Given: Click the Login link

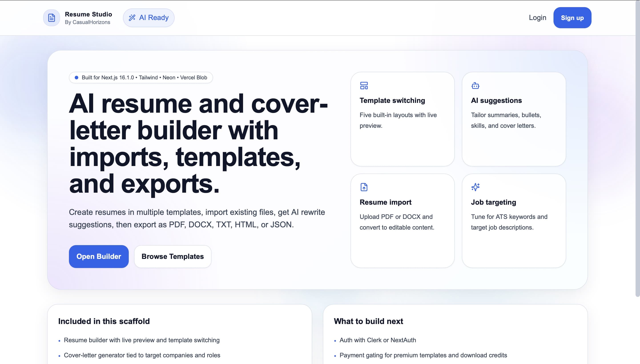Looking at the screenshot, I should tap(537, 18).
